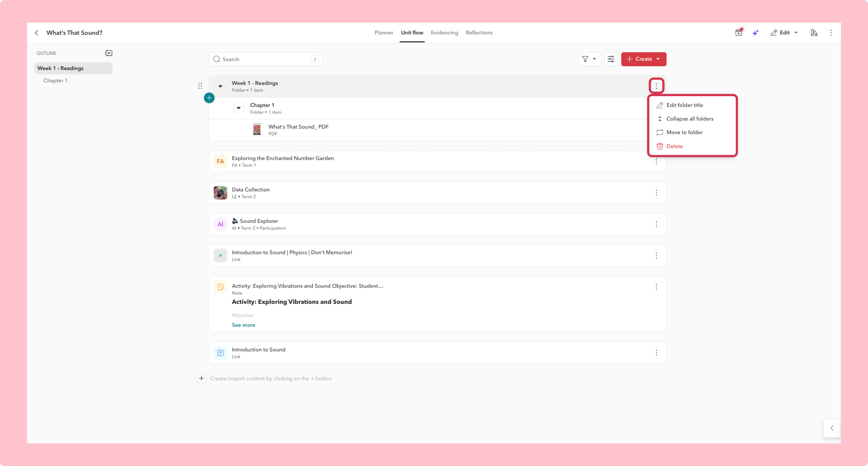
Task: Click the bold Activity: Exploring Vibrations and Sound heading
Action: click(x=291, y=302)
